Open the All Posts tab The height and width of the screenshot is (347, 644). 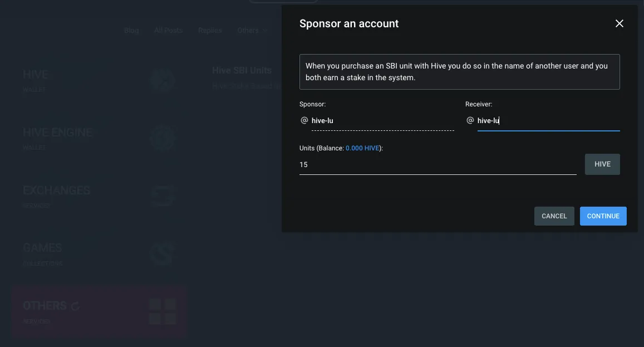pos(169,31)
